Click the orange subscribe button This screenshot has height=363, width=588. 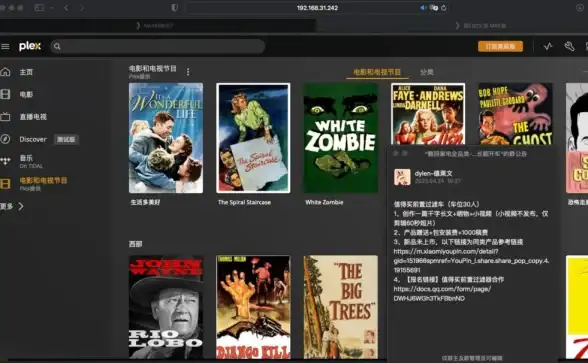[500, 46]
